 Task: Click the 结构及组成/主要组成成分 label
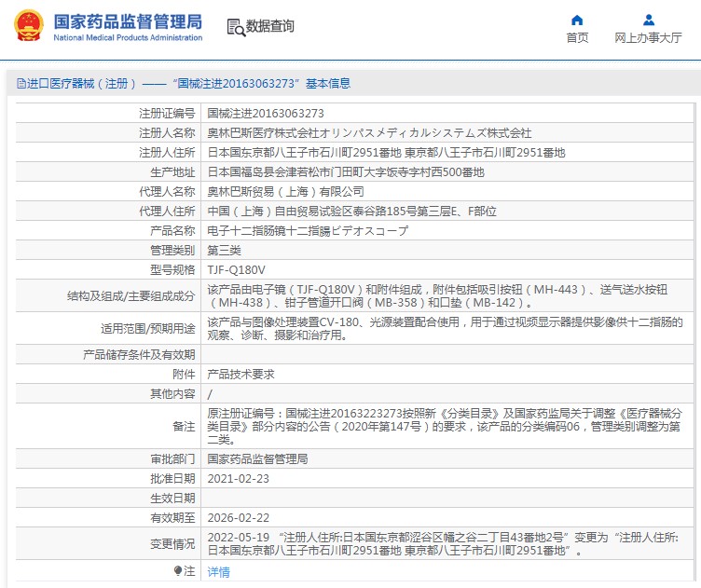(131, 296)
